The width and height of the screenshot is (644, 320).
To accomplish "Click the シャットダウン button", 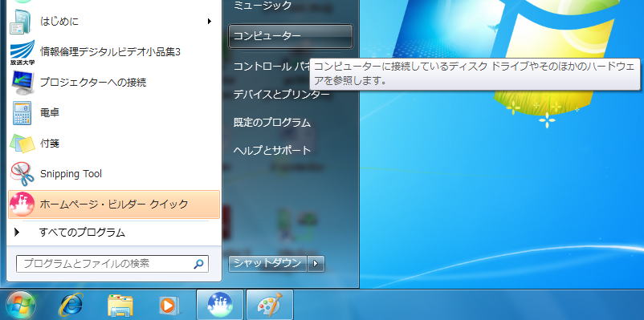I will [267, 263].
